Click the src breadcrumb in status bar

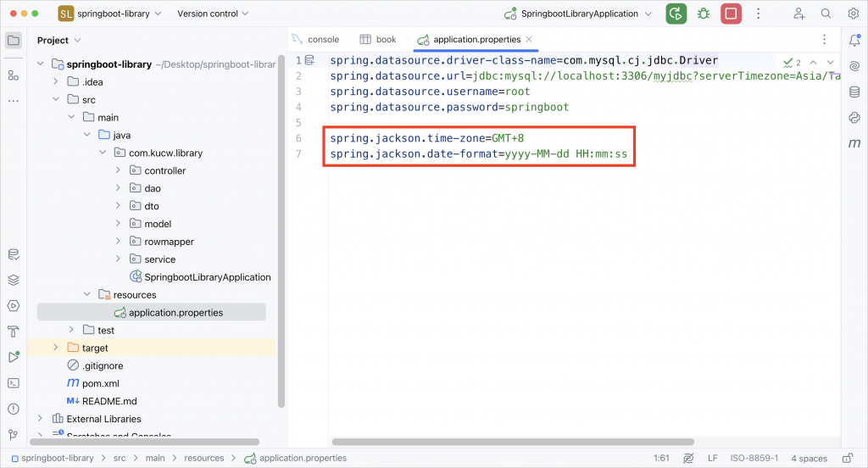(120, 458)
